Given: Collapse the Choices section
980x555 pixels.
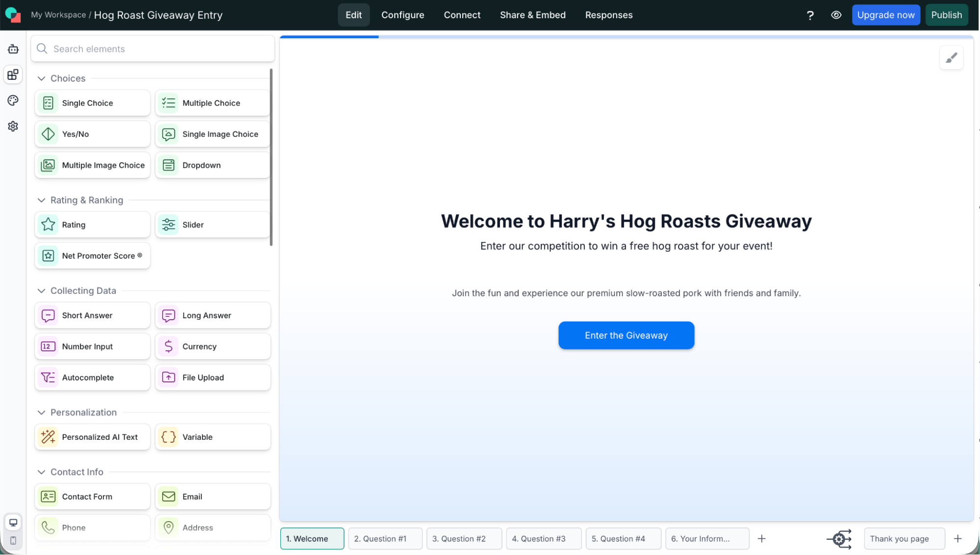Looking at the screenshot, I should pyautogui.click(x=42, y=78).
